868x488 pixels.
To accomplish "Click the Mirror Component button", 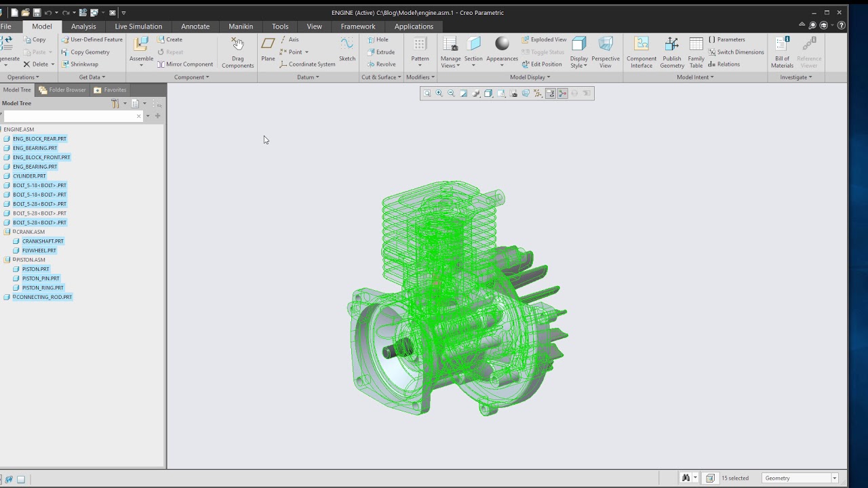I will (x=185, y=64).
